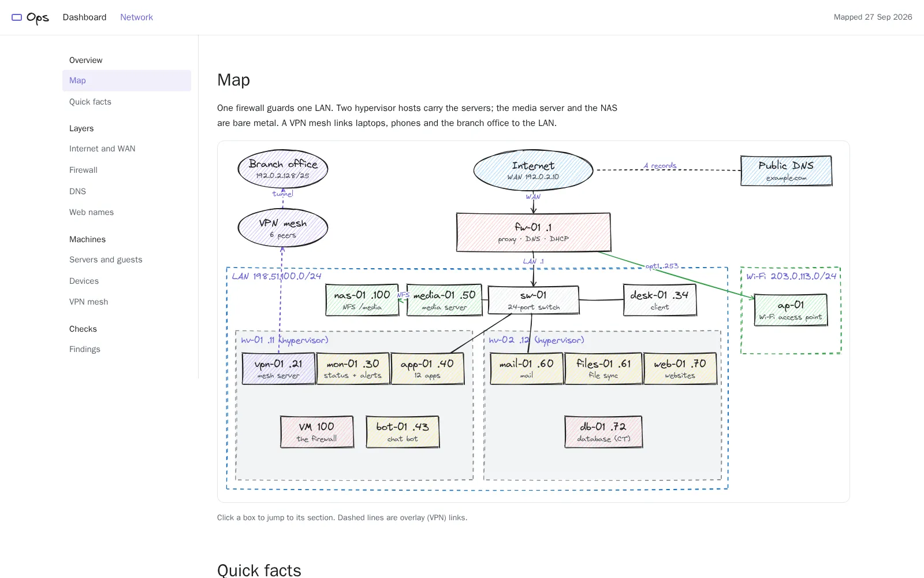Click the Wi-Fi 203.0.113.0/24 label

point(791,276)
